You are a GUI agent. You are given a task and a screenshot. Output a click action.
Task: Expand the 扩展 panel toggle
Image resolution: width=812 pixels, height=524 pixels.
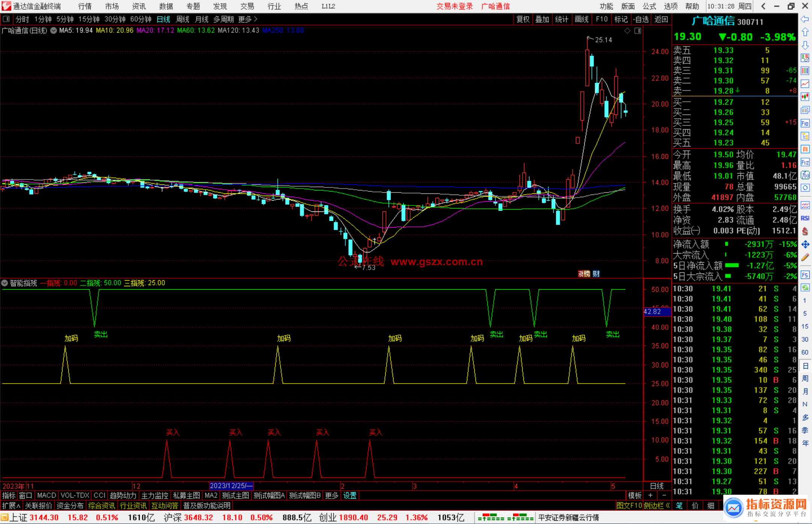[x=11, y=506]
